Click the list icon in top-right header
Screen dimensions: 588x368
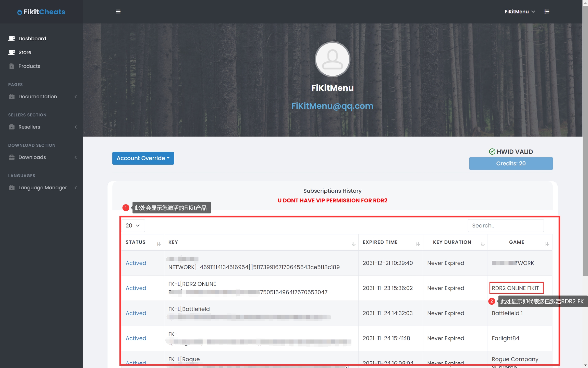click(547, 11)
